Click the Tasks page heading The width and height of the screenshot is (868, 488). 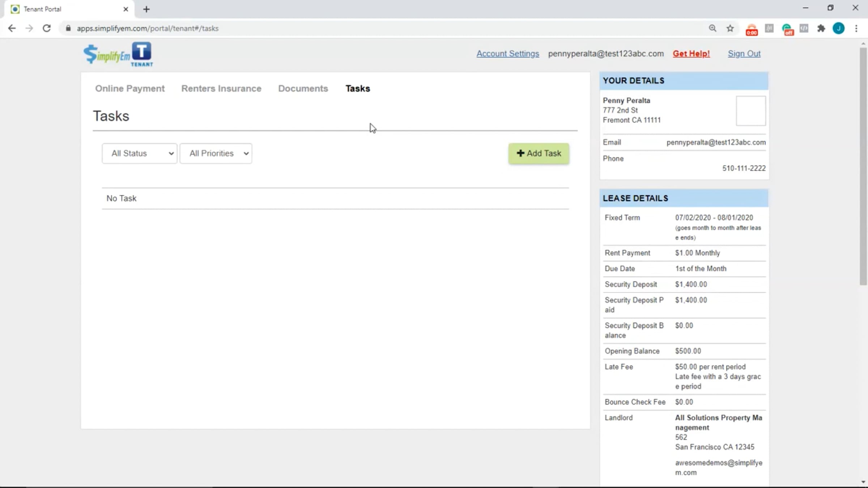point(111,116)
